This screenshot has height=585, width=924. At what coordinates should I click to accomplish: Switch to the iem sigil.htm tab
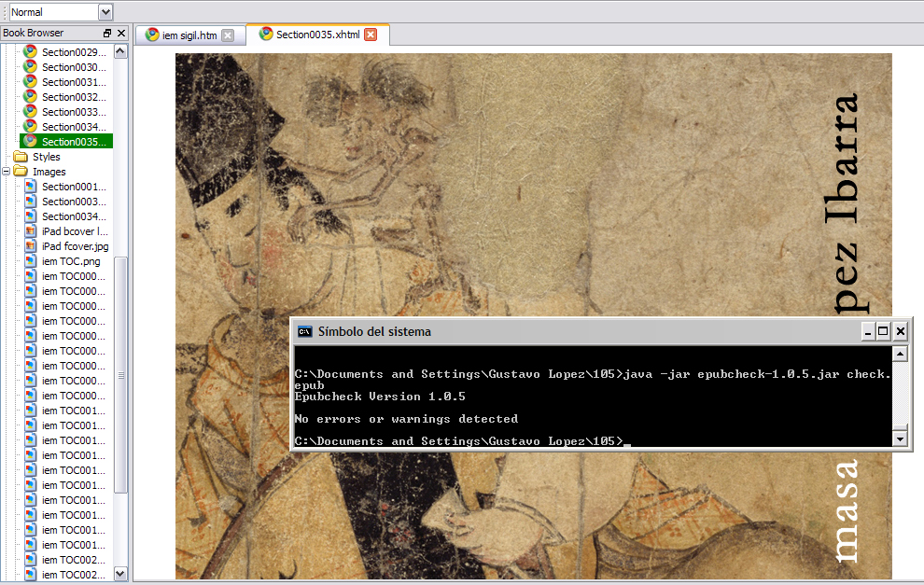(189, 35)
